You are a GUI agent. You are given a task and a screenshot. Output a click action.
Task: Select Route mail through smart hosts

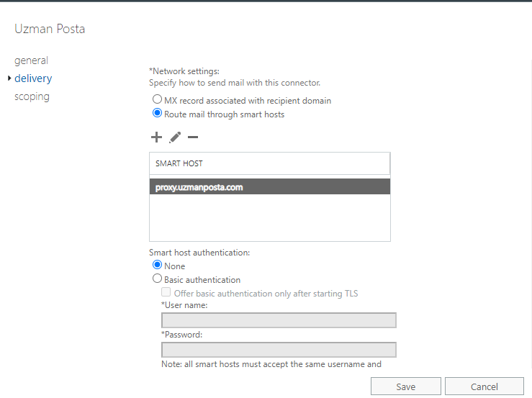[x=157, y=113]
